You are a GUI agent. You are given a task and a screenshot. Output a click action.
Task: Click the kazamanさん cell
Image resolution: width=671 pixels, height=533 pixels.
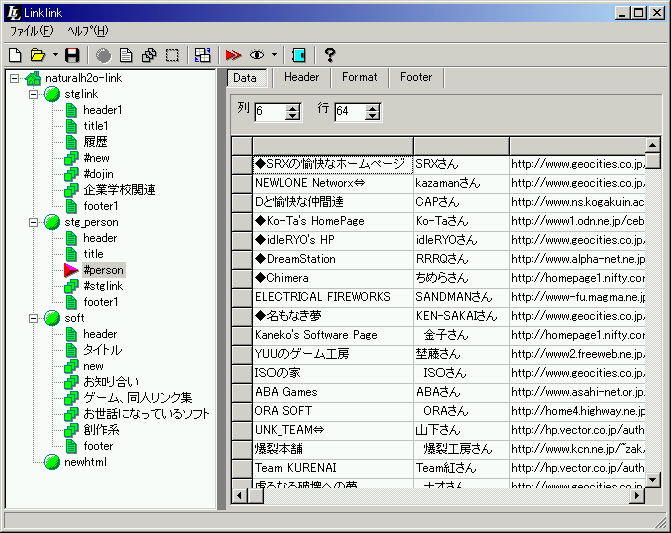pos(461,184)
